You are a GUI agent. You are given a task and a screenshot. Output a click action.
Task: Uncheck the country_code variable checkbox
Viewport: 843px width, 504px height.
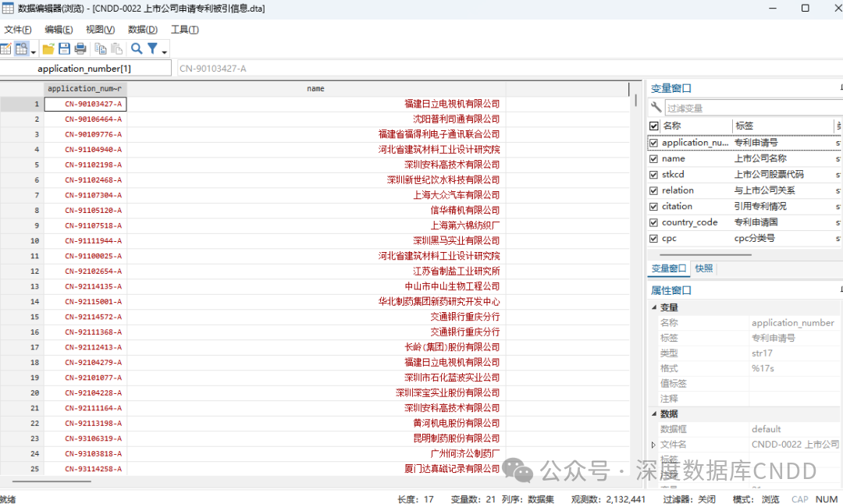pyautogui.click(x=654, y=222)
